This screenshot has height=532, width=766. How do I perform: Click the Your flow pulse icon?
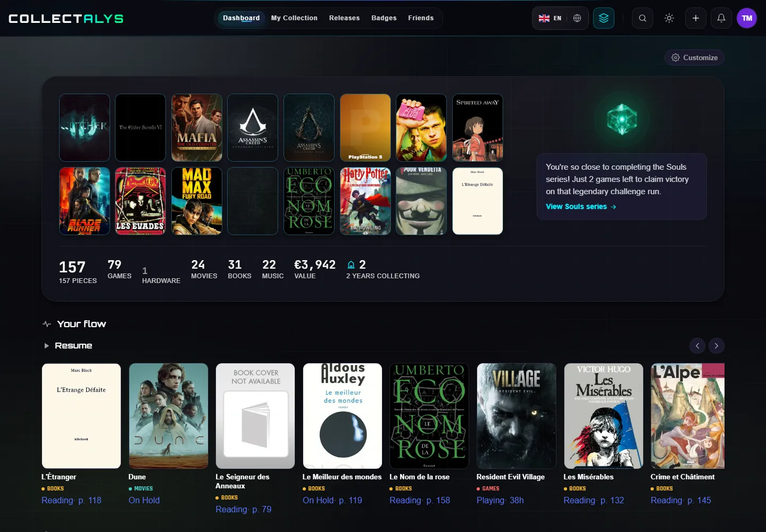pyautogui.click(x=47, y=324)
